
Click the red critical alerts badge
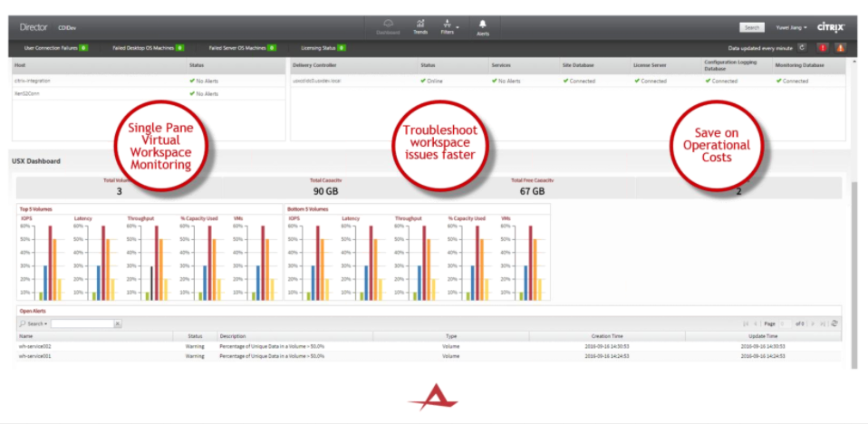click(822, 47)
